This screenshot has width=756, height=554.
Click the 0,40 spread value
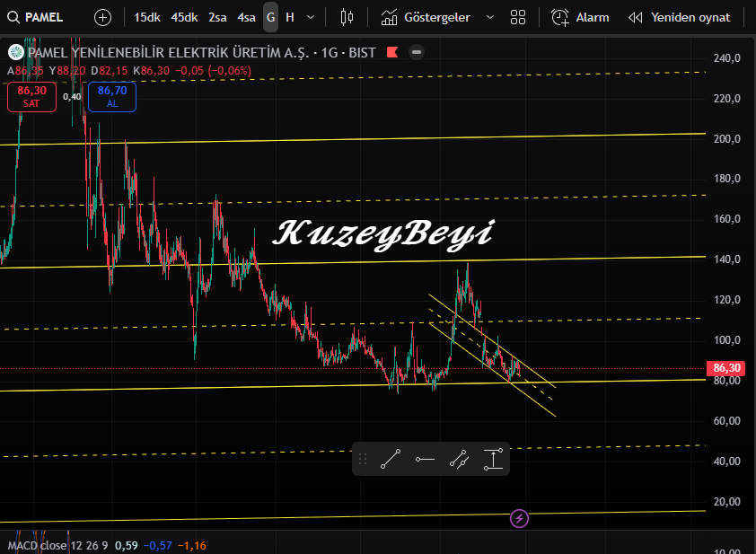click(72, 97)
